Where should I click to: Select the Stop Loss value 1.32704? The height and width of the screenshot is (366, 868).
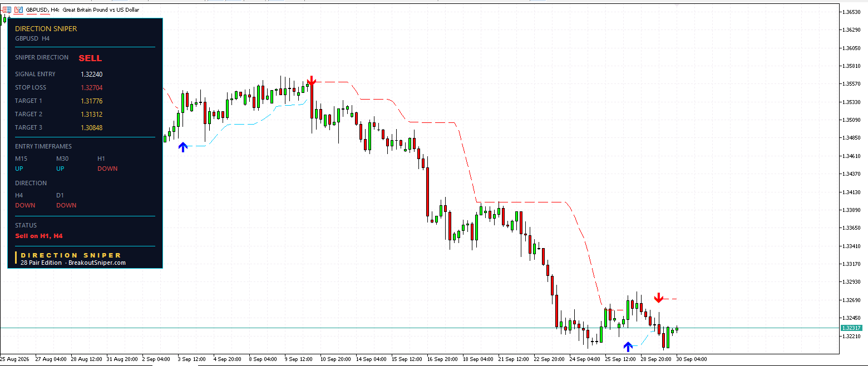(92, 87)
